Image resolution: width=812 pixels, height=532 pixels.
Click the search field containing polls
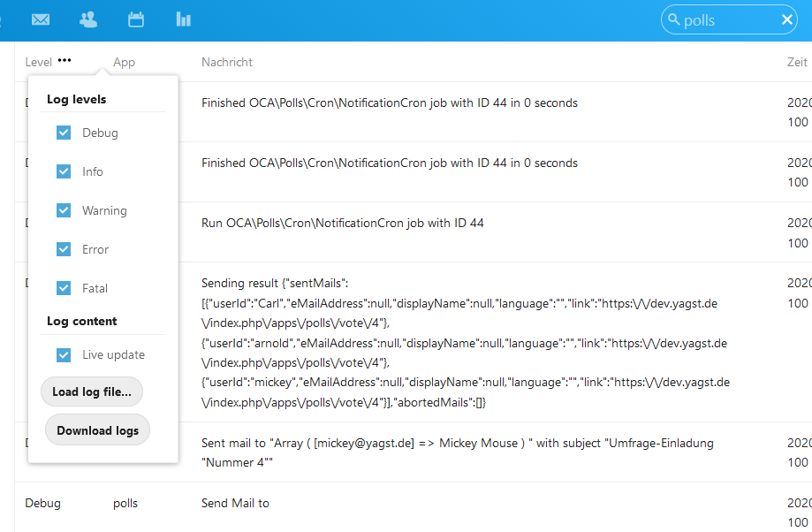(729, 19)
